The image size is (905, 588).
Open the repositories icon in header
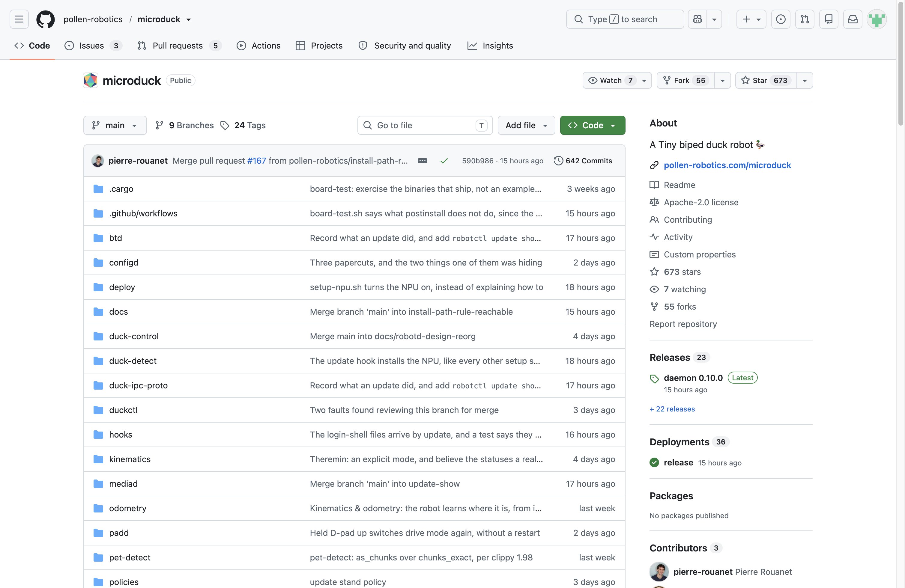pyautogui.click(x=829, y=19)
